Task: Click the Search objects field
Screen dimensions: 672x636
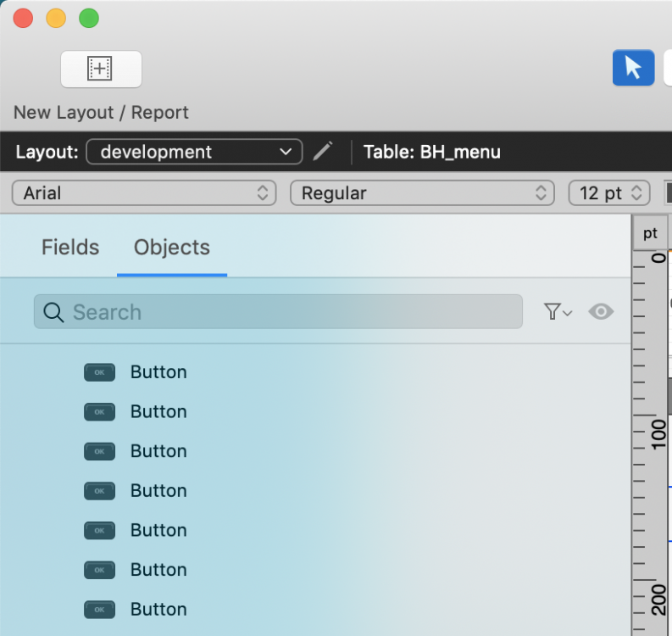Action: pyautogui.click(x=278, y=312)
